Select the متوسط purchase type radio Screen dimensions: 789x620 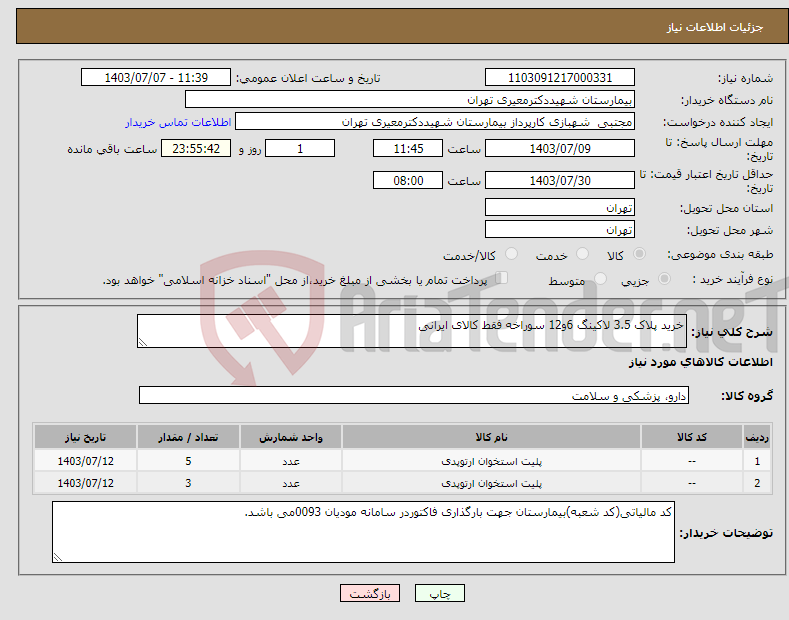pos(600,278)
